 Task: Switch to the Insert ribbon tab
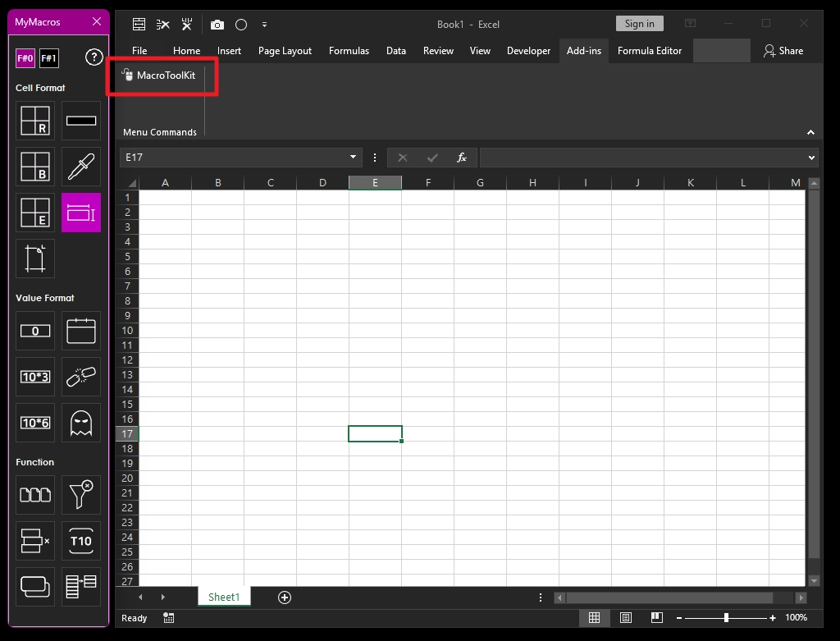click(229, 50)
